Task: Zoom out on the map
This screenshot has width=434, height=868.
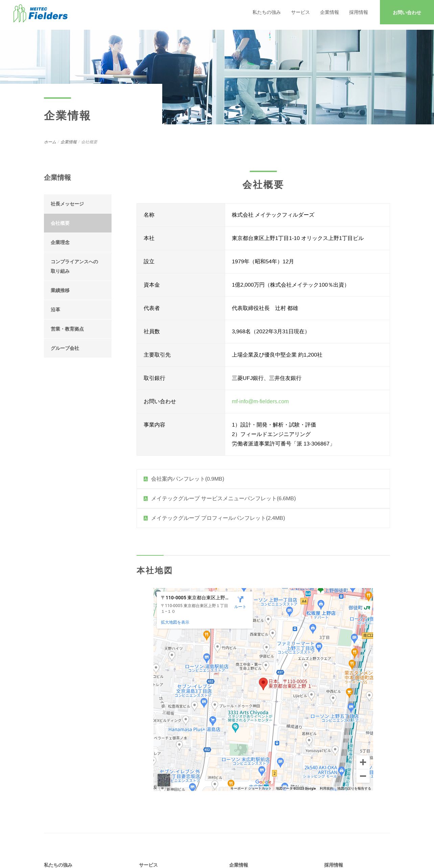Action: 363,776
